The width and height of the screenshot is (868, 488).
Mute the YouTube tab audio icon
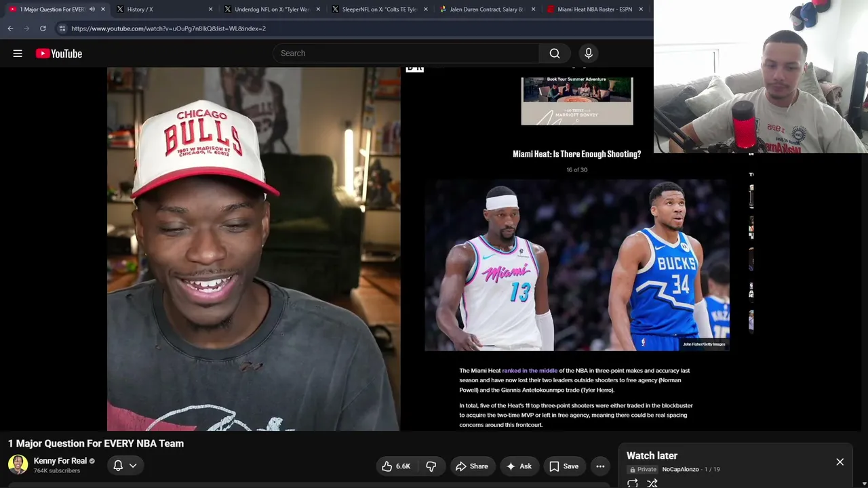(x=92, y=9)
